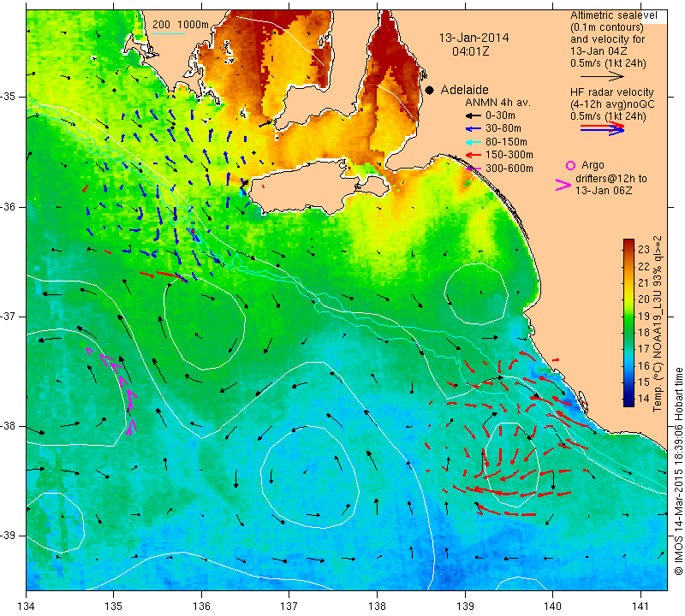Image resolution: width=685 pixels, height=616 pixels.
Task: Click the Temp. (°C) NOAA19_L3U vertical label
Action: (658, 324)
